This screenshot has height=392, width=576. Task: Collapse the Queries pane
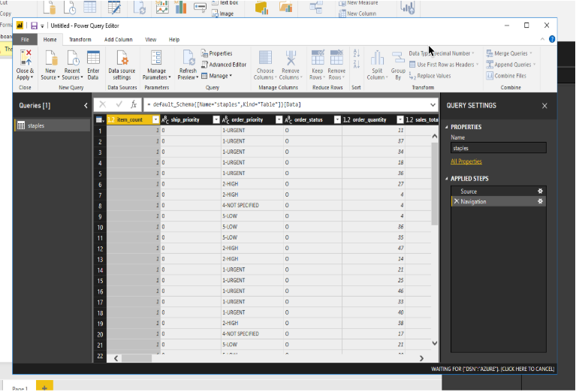click(86, 106)
